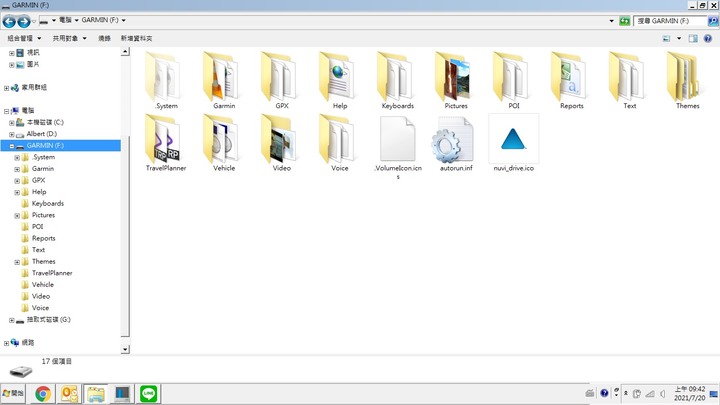Click the 電腦 breadcrumb segment
Image resolution: width=720 pixels, height=405 pixels.
[x=65, y=20]
